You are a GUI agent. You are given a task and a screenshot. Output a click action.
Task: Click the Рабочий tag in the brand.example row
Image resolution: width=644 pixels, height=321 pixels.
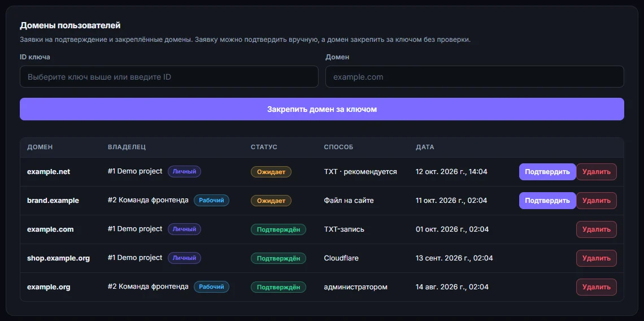(211, 200)
